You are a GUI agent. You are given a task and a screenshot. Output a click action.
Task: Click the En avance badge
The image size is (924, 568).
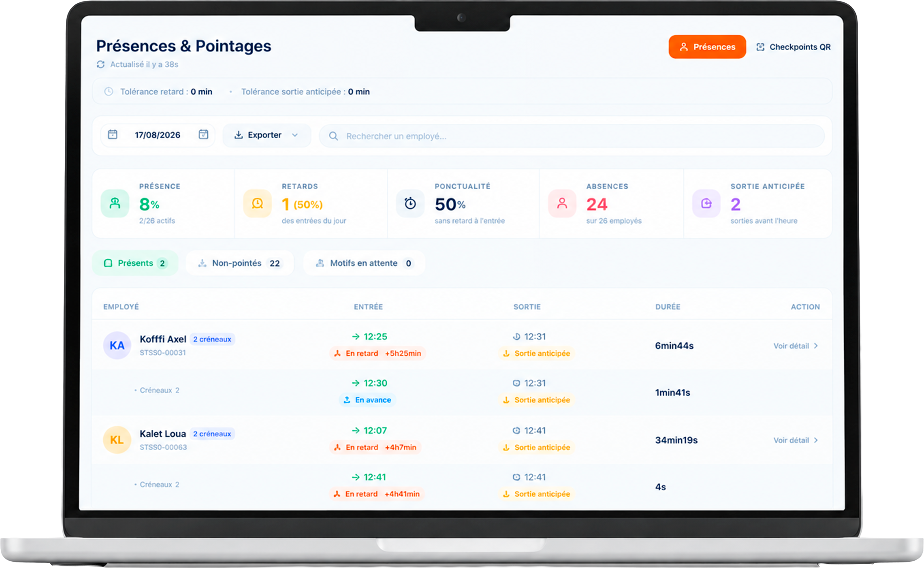tap(368, 400)
